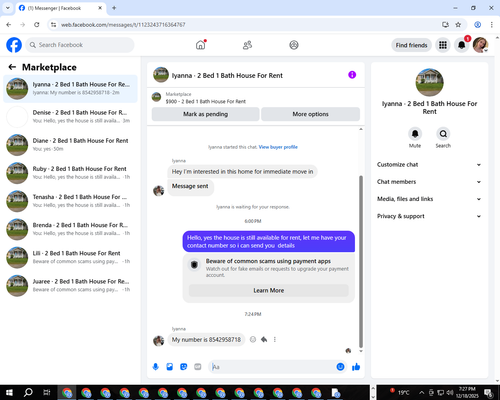The image size is (500, 400).
Task: Open a new browser tab
Action: point(114,8)
